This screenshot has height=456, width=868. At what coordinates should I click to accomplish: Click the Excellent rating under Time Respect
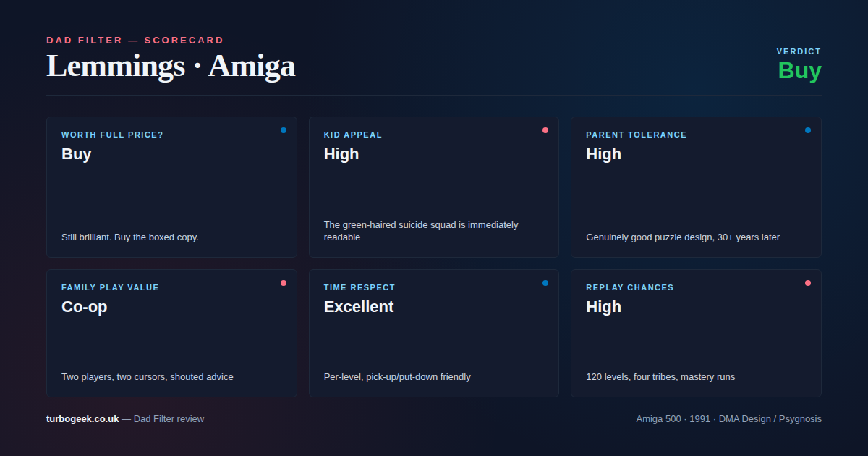(359, 307)
